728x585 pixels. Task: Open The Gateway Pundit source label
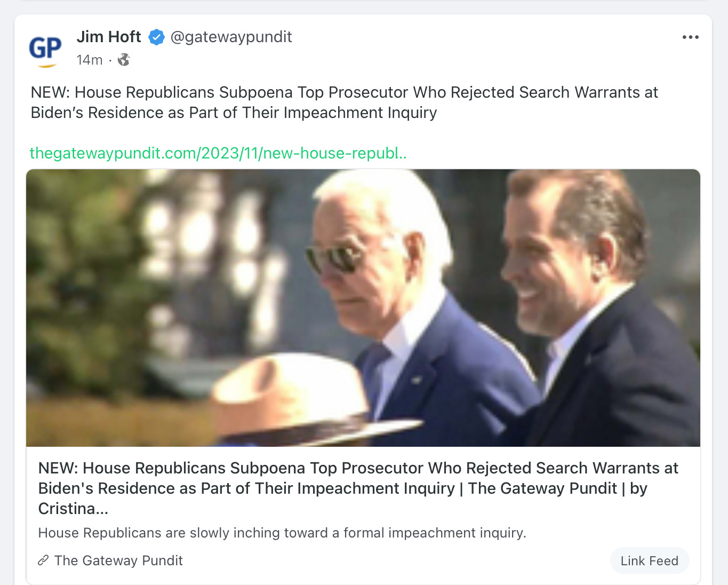(x=118, y=560)
